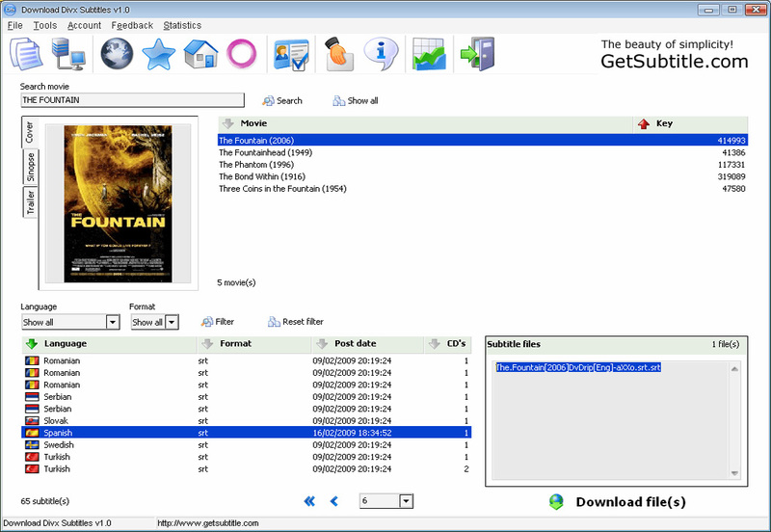Open the page number dropdown

point(406,501)
